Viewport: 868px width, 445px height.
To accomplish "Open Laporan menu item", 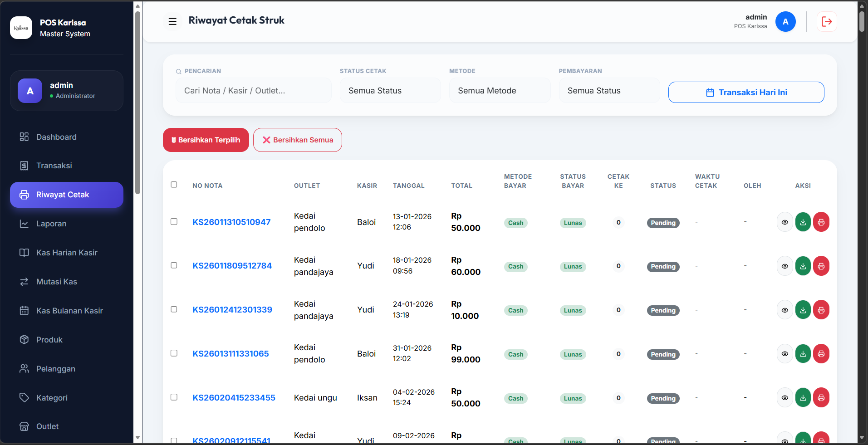I will pos(67,224).
